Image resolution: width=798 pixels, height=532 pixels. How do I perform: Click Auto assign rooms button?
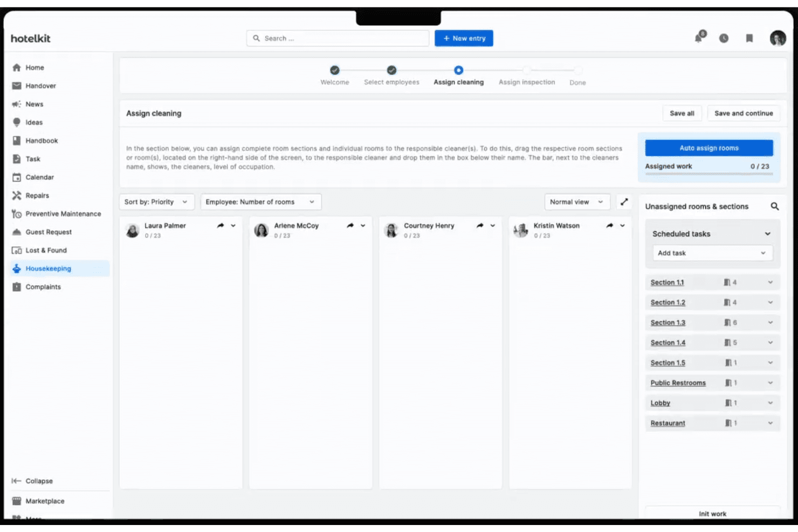click(x=709, y=148)
